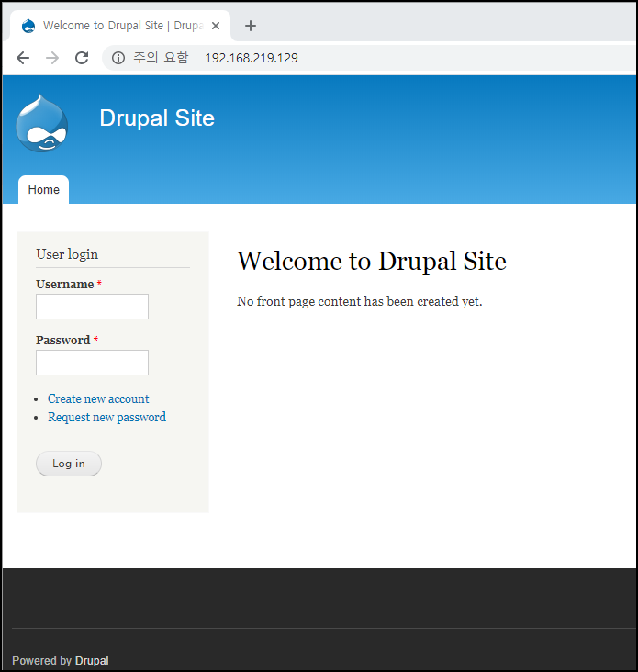
Task: Click the Drupal favicon in the tab
Action: 28,26
